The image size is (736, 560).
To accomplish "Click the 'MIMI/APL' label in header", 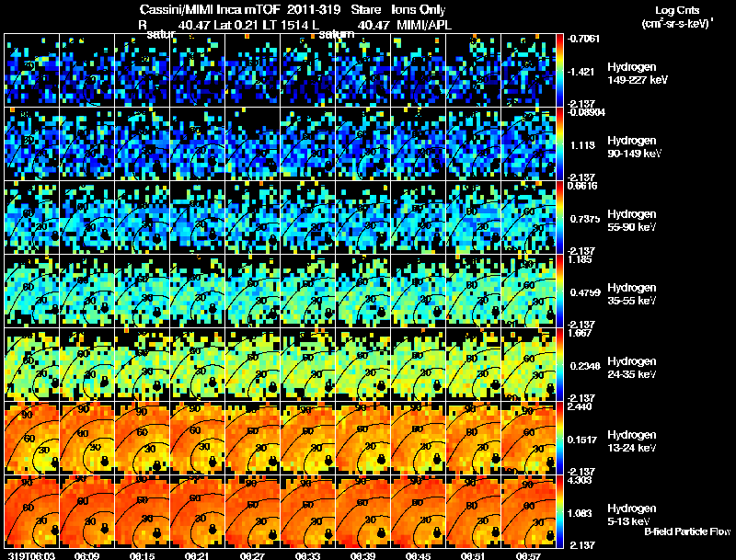I will coord(424,25).
